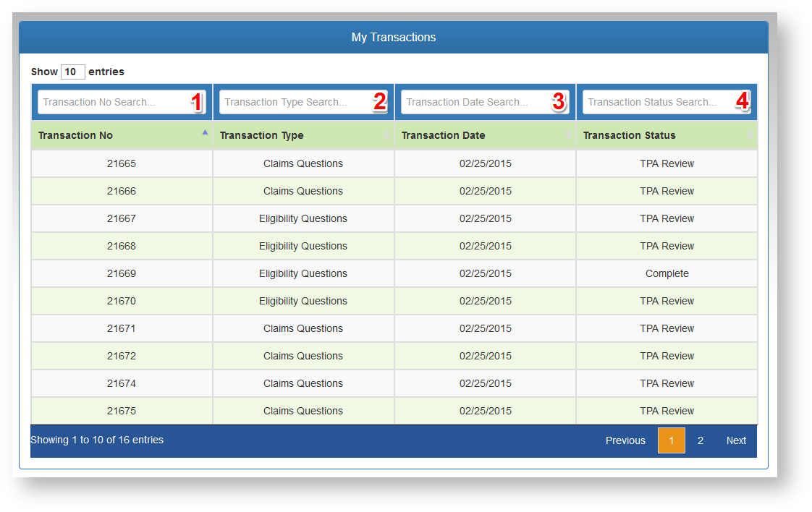The height and width of the screenshot is (512, 812).
Task: Select transaction number 21668
Action: click(122, 246)
